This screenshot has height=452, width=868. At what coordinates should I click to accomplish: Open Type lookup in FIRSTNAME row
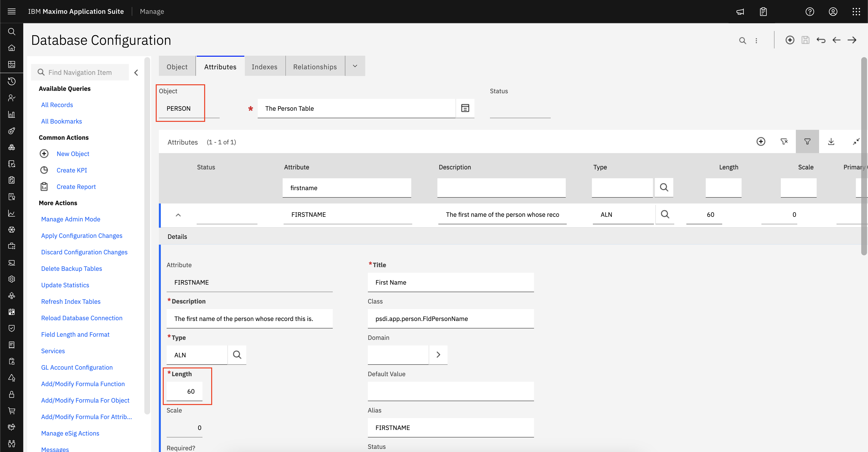coord(665,214)
